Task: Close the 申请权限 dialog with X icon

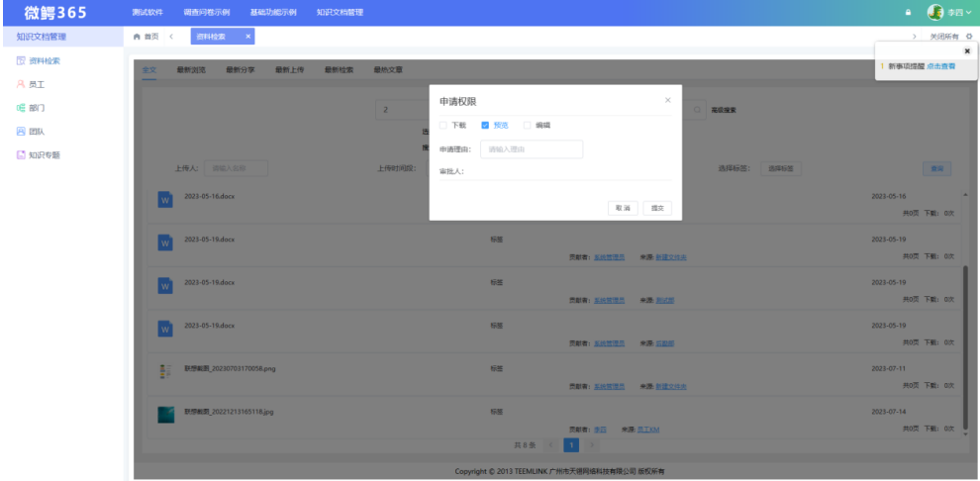Action: (667, 101)
